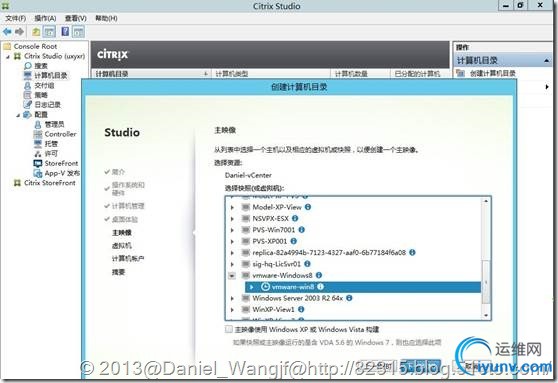
Task: Expand the WinXP-View1 node arrow
Action: 232,310
